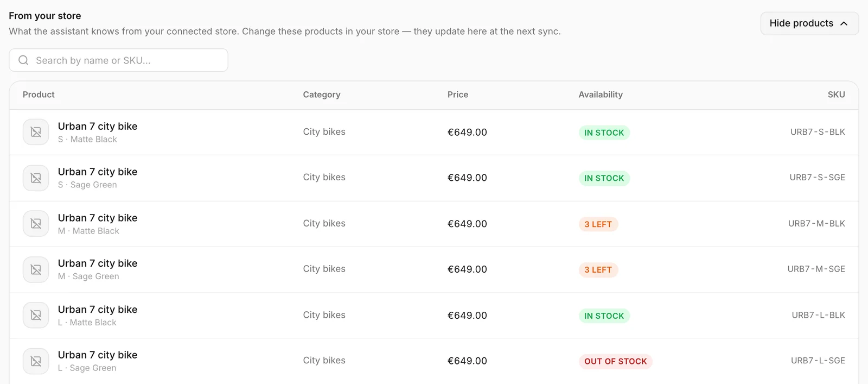Screen dimensions: 868x384
Task: Click 'L · Sage Green' variant text
Action: pos(87,368)
